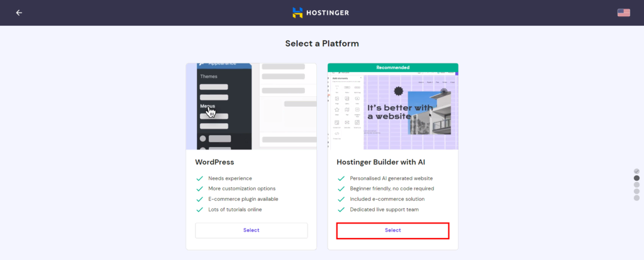
Task: Click checkmark beside "More customization options"
Action: (x=199, y=188)
